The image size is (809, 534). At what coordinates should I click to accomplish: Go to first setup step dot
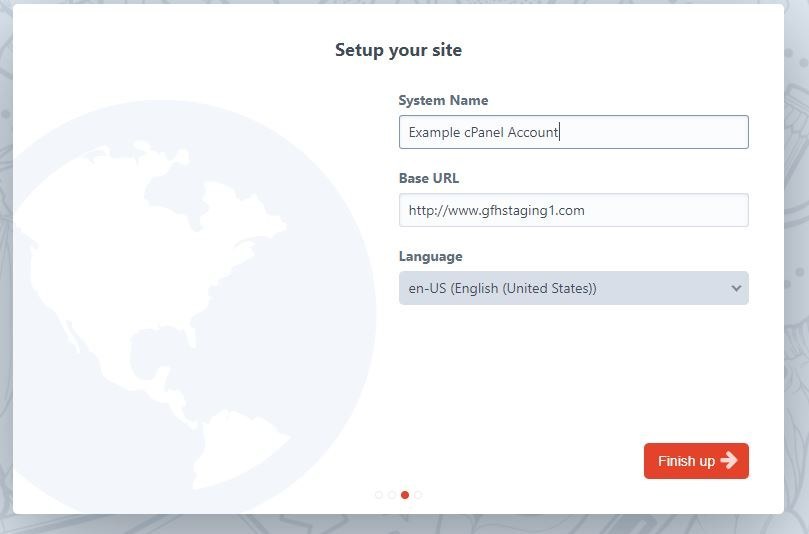[378, 494]
